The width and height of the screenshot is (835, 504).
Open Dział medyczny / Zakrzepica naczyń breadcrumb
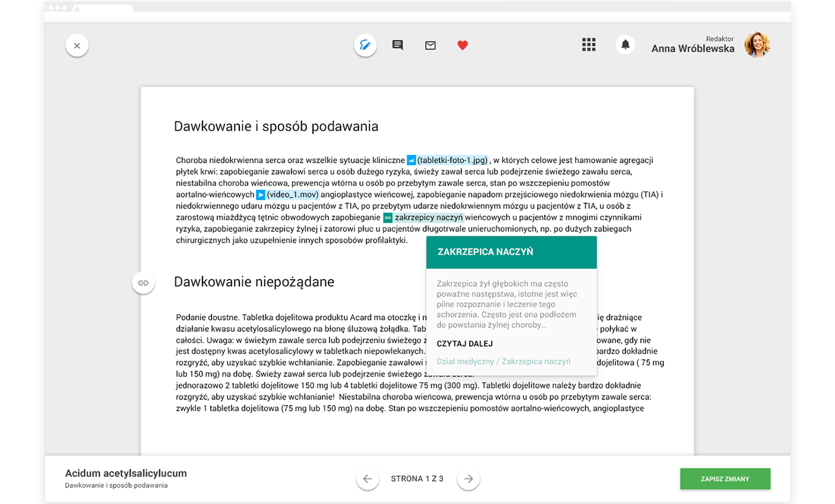click(x=504, y=362)
